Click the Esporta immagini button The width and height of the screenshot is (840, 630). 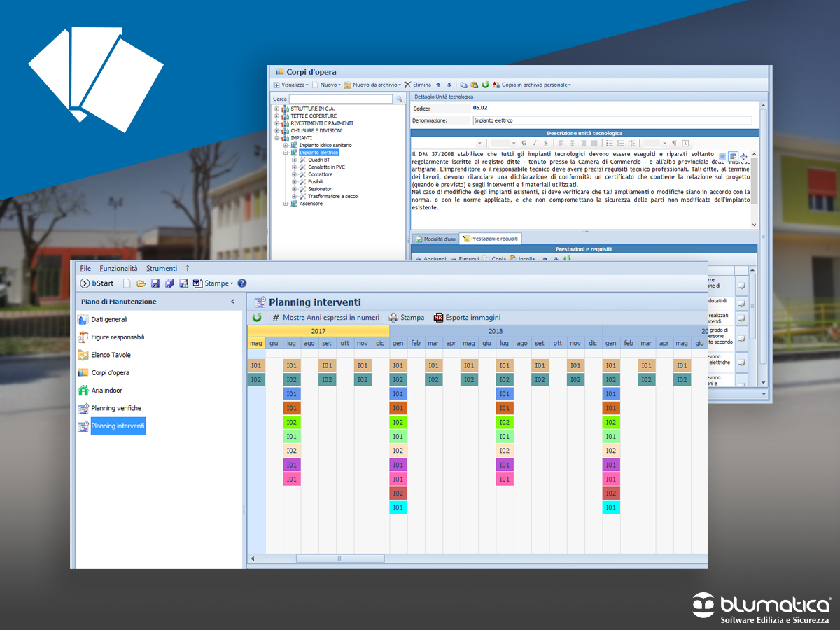click(467, 318)
